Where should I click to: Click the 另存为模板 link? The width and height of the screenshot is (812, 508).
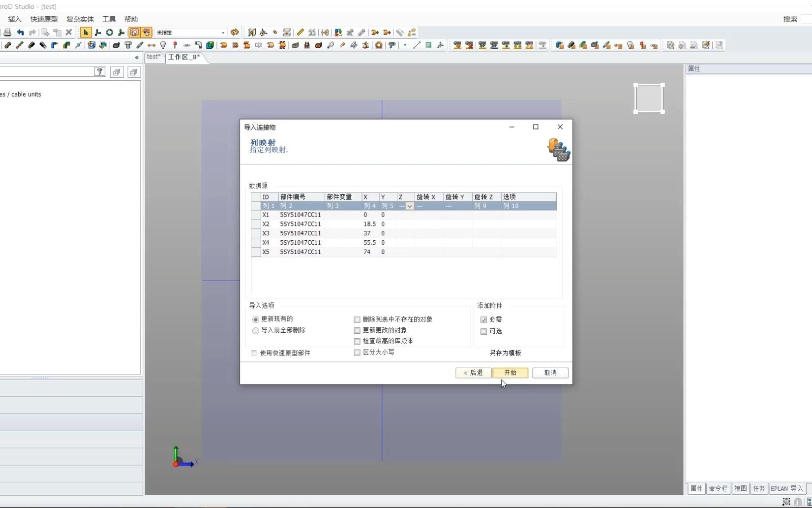coord(505,353)
